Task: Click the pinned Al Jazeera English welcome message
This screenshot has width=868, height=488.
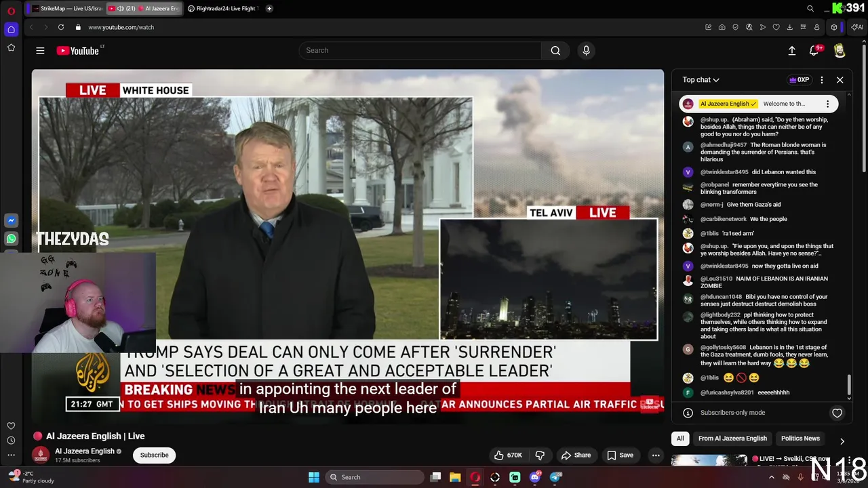Action: [x=758, y=104]
